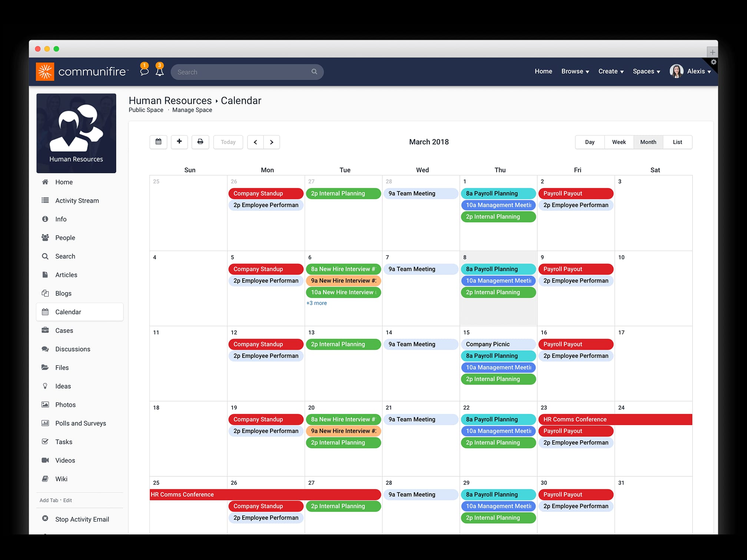
Task: Click the Home house icon in sidebar
Action: (45, 182)
